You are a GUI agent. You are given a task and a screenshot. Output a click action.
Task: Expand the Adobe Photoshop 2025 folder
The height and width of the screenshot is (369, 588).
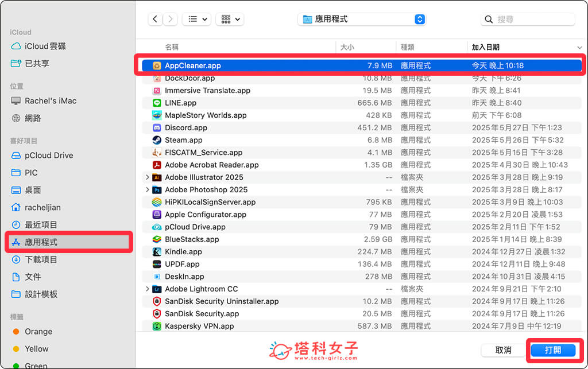pyautogui.click(x=147, y=189)
